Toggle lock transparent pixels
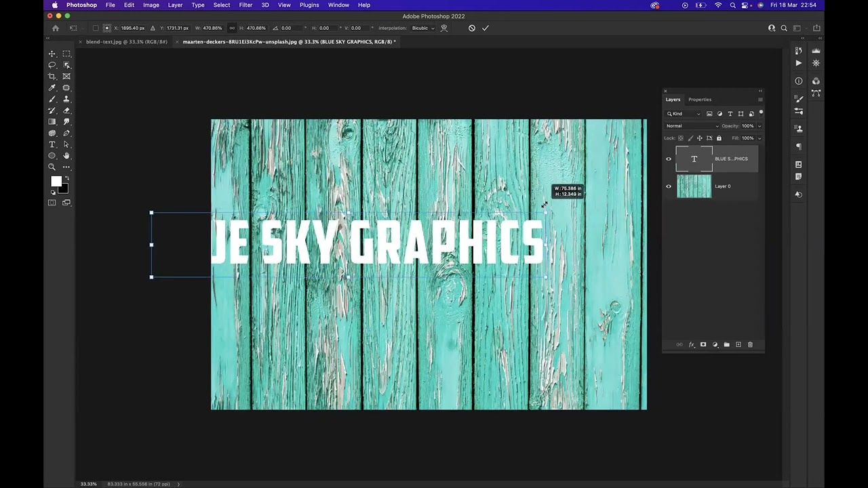868x488 pixels. pyautogui.click(x=681, y=138)
